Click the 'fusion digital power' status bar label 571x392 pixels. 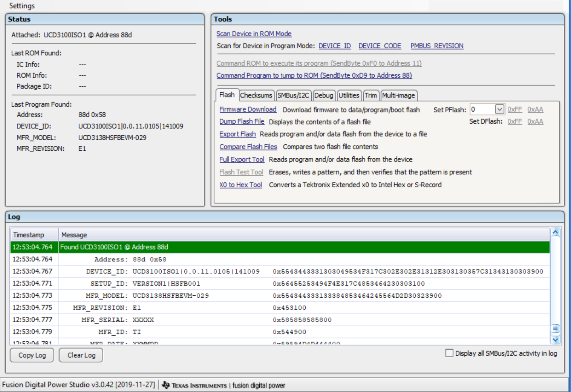click(258, 386)
